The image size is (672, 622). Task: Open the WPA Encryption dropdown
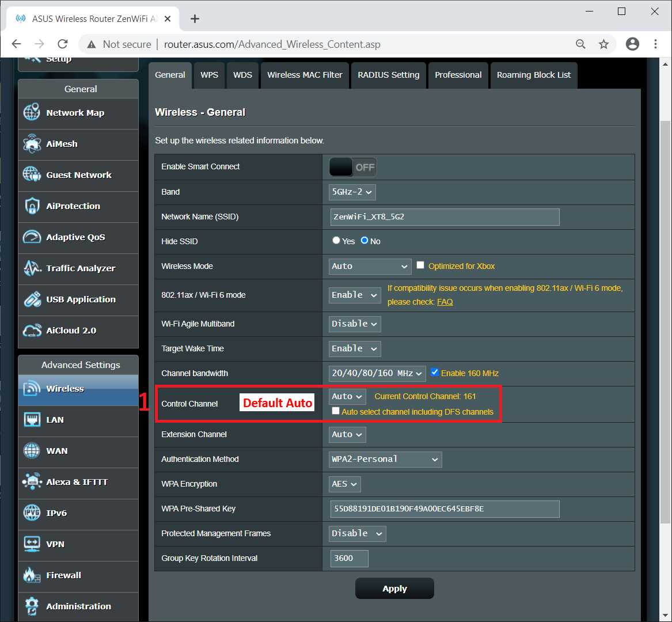(x=344, y=484)
